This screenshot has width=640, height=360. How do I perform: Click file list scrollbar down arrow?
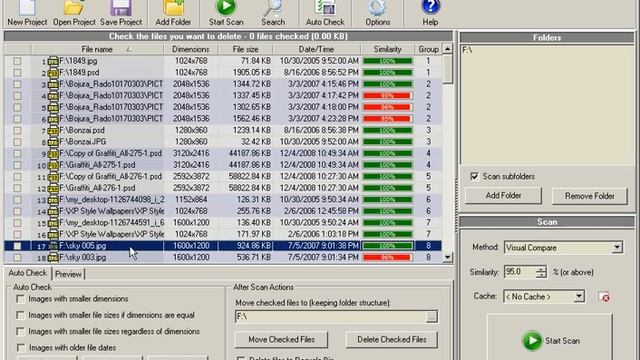(x=448, y=257)
